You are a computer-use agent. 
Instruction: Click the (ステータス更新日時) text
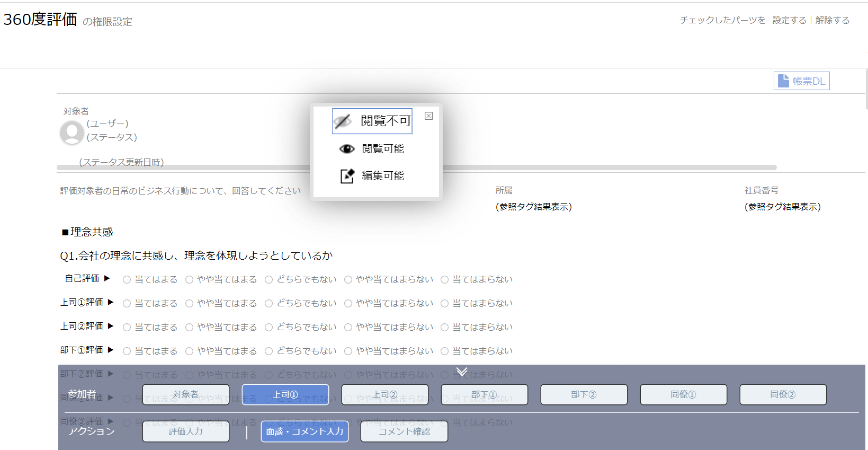[121, 162]
